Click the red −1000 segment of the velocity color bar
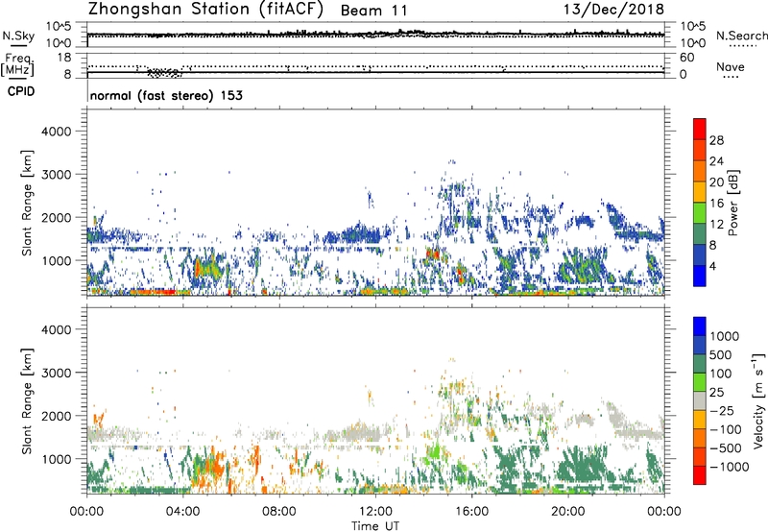768x532 pixels. pos(700,475)
